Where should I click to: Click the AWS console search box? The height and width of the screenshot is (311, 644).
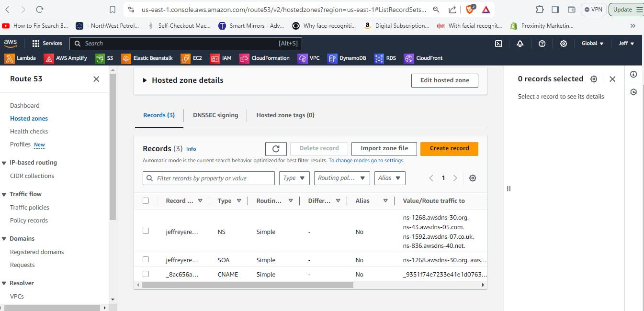pyautogui.click(x=186, y=44)
